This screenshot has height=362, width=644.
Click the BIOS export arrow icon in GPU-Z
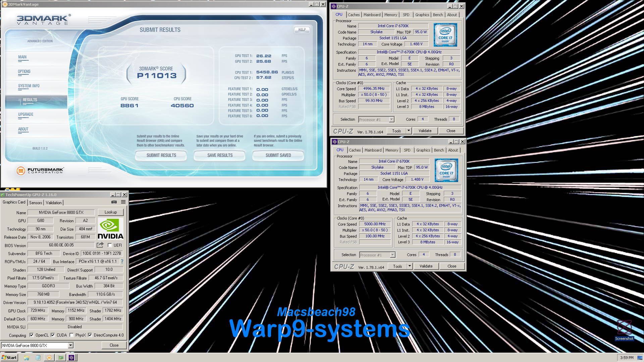(100, 245)
